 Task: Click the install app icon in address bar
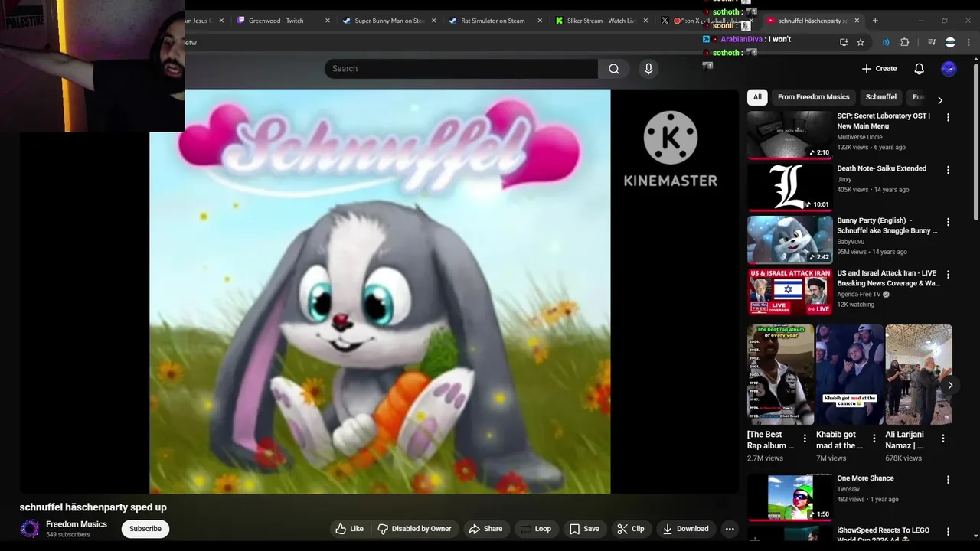[844, 42]
